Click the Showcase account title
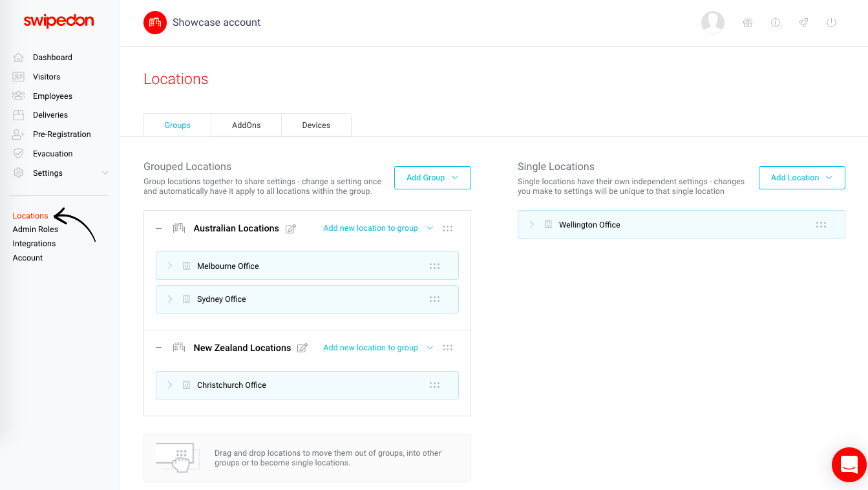This screenshot has height=490, width=868. point(217,22)
